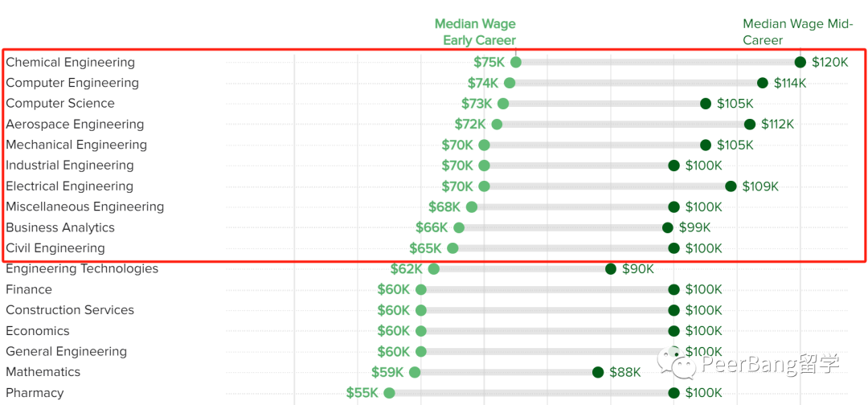Select Electrical Engineering $109K data point

pos(731,186)
